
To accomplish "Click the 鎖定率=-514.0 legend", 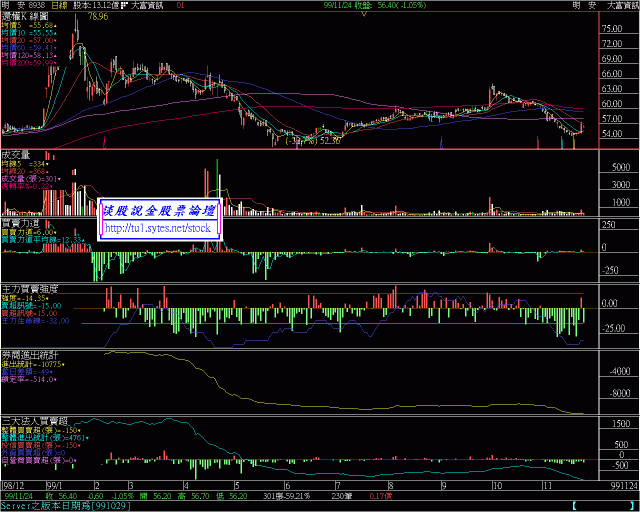I will click(x=29, y=379).
